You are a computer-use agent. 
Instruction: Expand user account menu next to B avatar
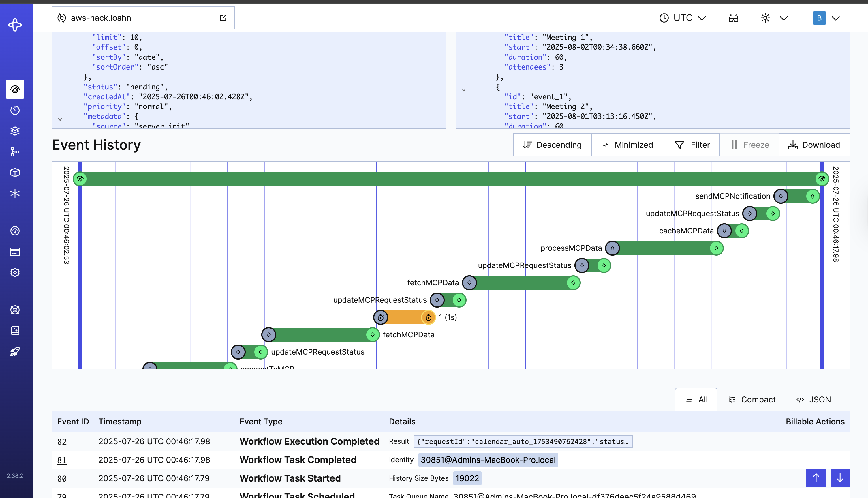836,18
